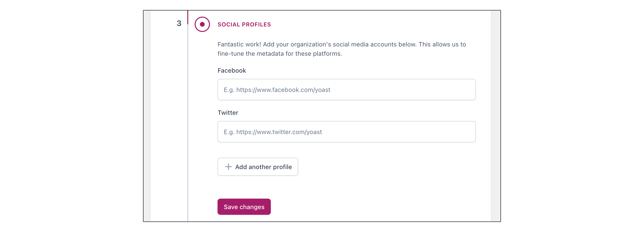Save changes to social profiles

(244, 207)
